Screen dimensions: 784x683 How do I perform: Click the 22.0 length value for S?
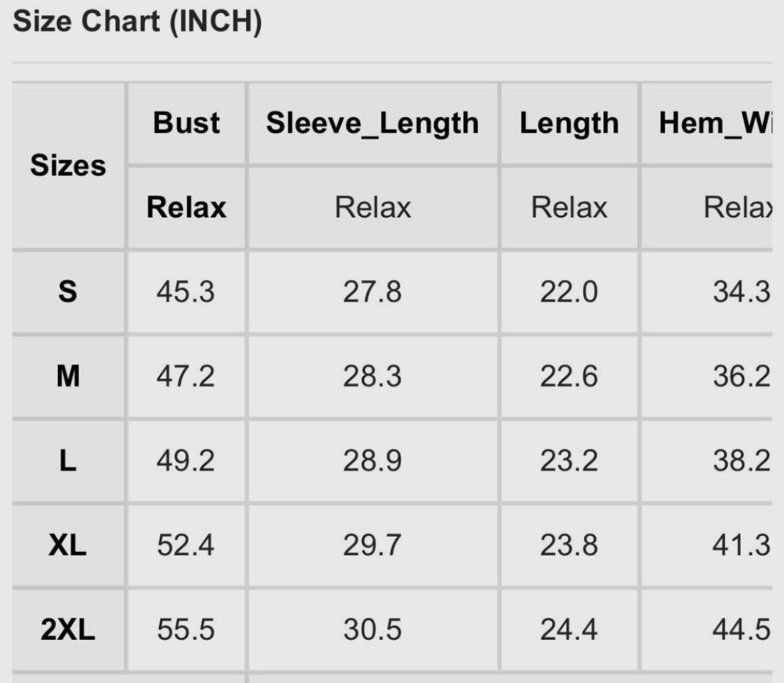click(x=569, y=291)
